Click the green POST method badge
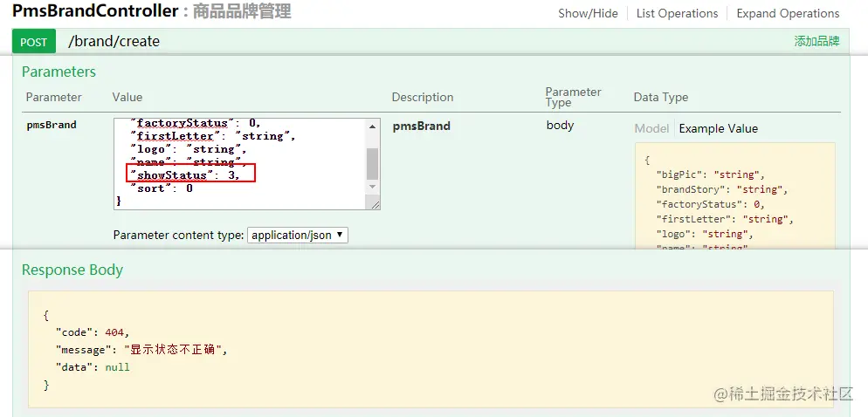The height and width of the screenshot is (417, 868). [34, 42]
